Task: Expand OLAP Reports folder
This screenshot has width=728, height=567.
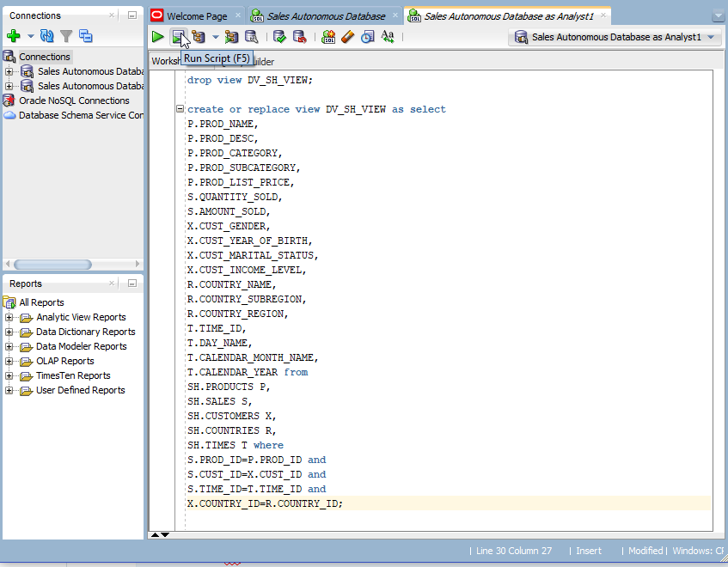Action: point(9,361)
